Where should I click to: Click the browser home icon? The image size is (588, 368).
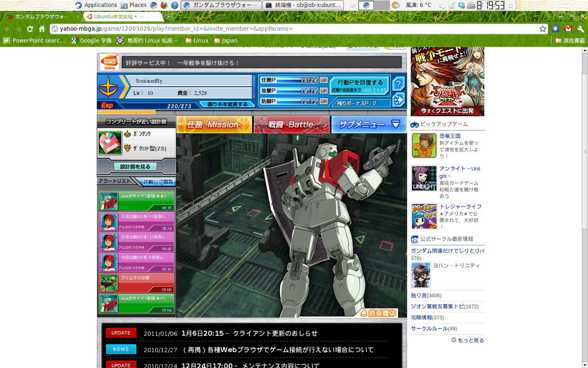coord(42,29)
